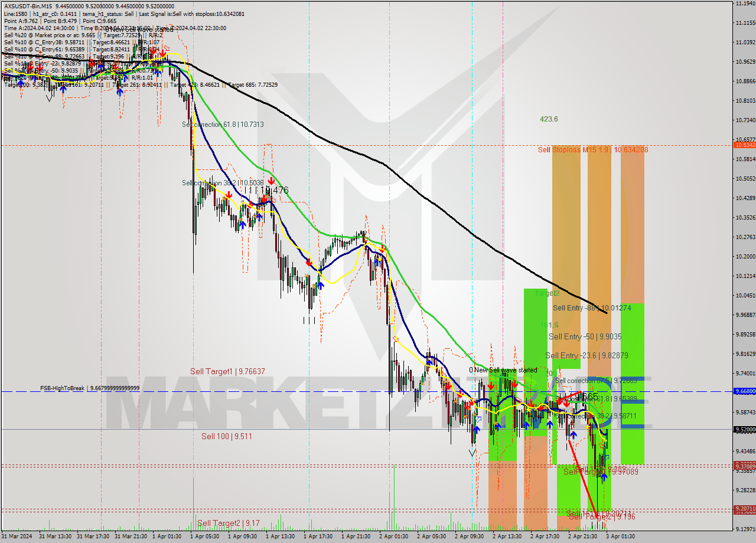756x543 pixels.
Task: Click the '0 New Sell wave started' label near 2 Apr
Action: tap(503, 370)
